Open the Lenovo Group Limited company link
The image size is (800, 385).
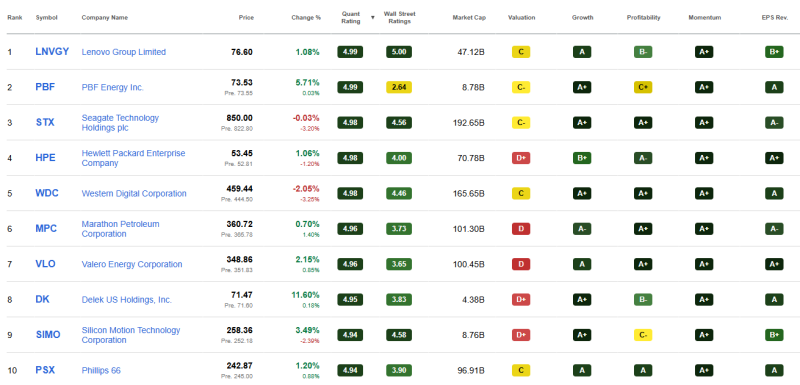coord(123,52)
